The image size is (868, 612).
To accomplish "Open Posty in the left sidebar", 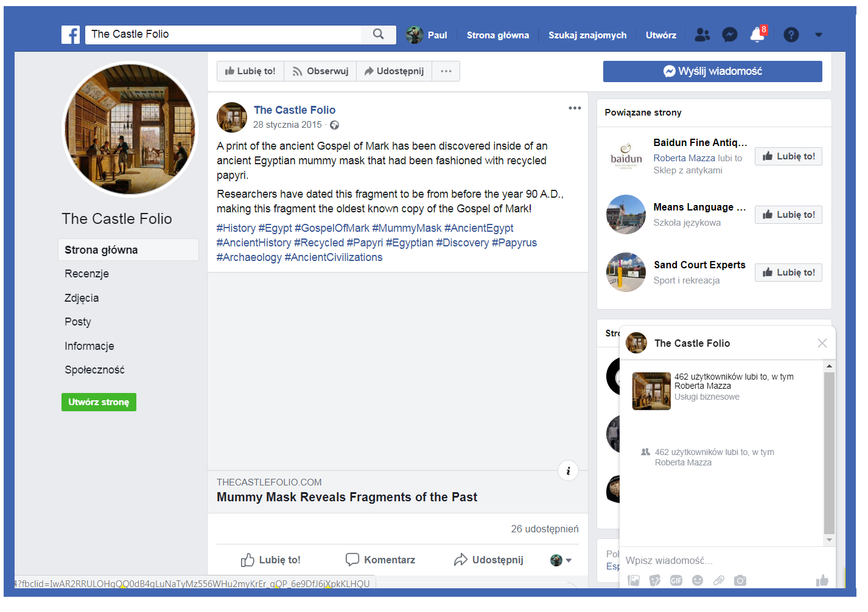I will click(78, 322).
